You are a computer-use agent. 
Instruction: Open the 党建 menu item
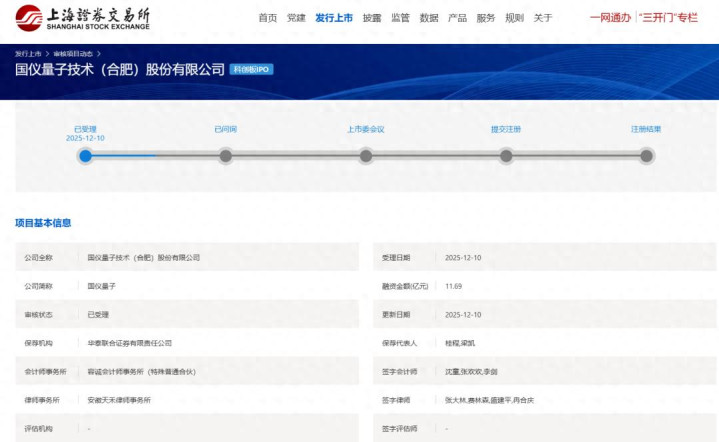pos(296,18)
